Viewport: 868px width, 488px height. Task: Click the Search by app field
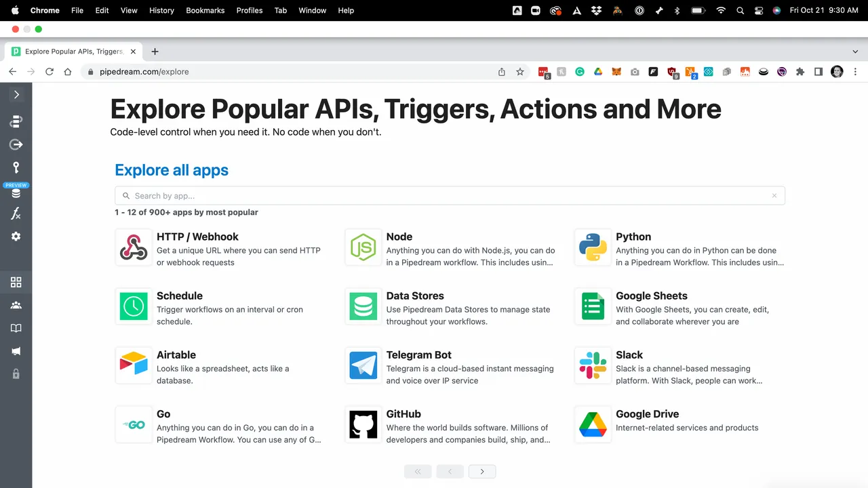click(450, 196)
